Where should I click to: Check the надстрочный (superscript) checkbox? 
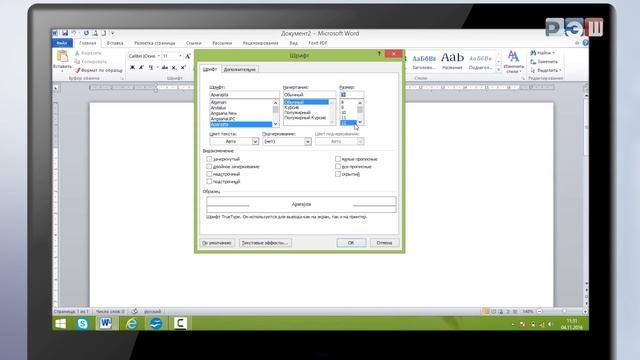pyautogui.click(x=209, y=174)
